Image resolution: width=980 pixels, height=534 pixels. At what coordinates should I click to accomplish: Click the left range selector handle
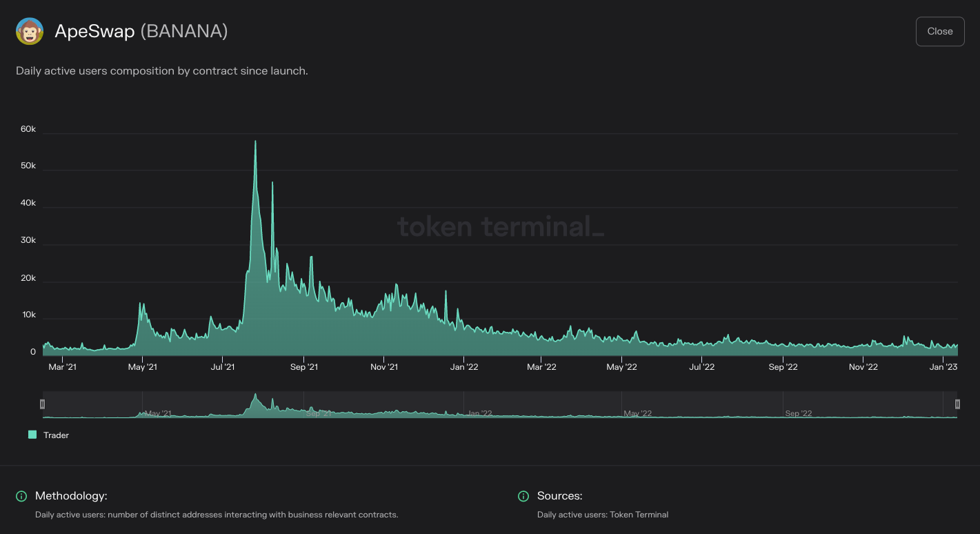[x=43, y=404]
